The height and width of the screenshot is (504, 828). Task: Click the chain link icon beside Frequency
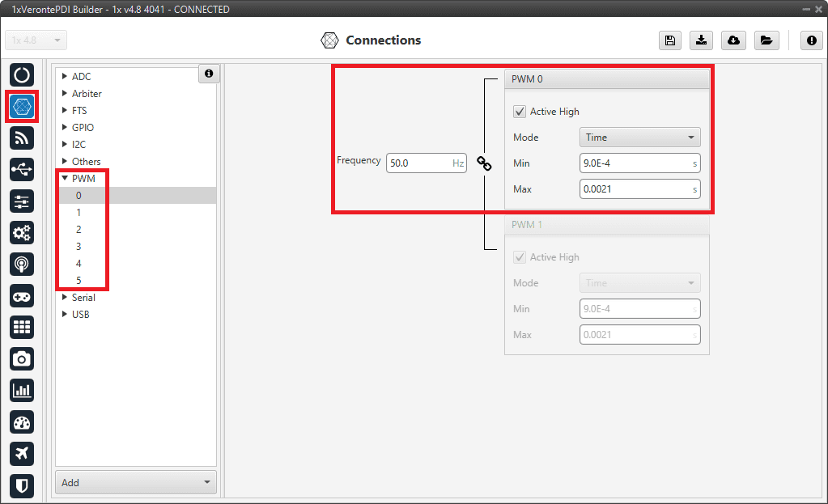[x=484, y=163]
